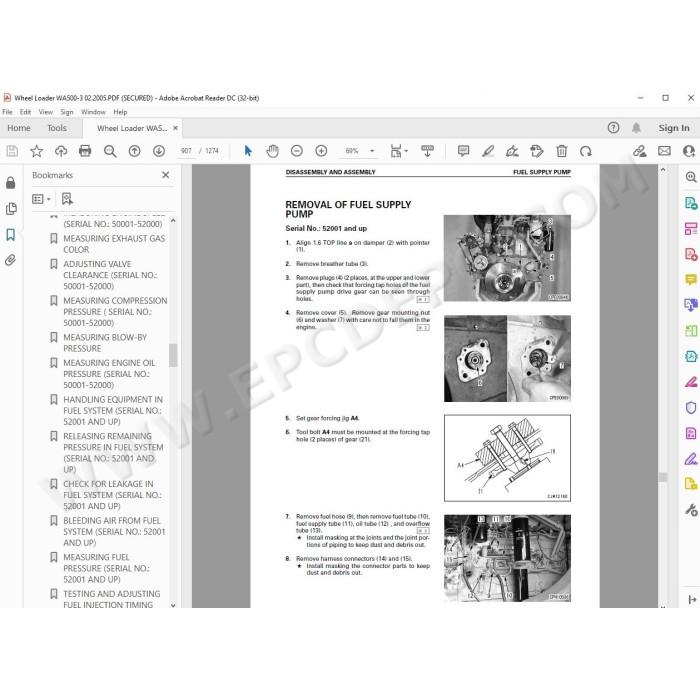Choose the Selection arrow tool

[248, 151]
